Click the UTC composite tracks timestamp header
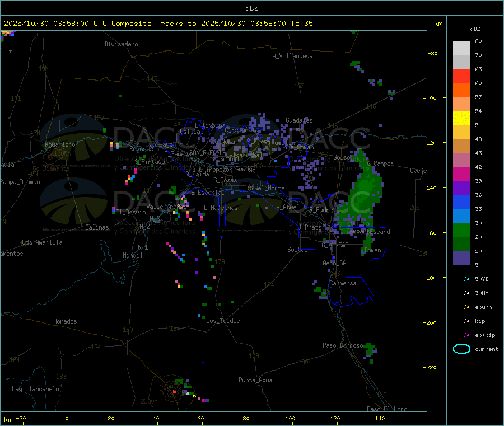504x426 pixels. pyautogui.click(x=158, y=24)
